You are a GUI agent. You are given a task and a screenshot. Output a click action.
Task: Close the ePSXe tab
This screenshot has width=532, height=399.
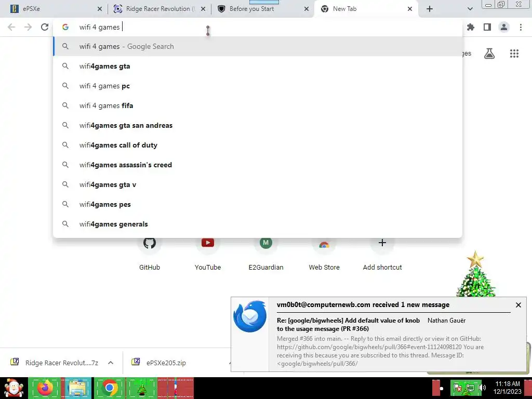100,9
